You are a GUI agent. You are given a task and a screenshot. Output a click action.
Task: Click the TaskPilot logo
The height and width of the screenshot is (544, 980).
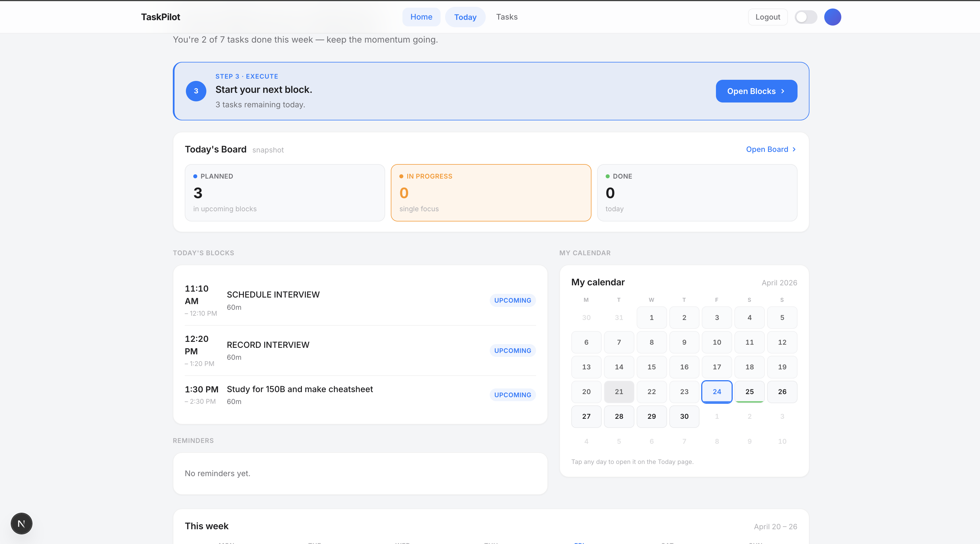[x=160, y=17]
